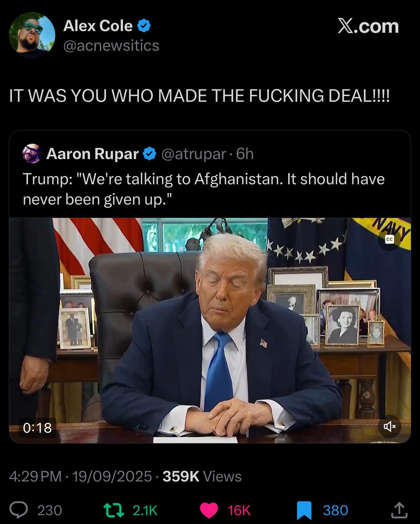This screenshot has height=524, width=420.
Task: Toggle the blue bookmark icon
Action: tap(304, 511)
